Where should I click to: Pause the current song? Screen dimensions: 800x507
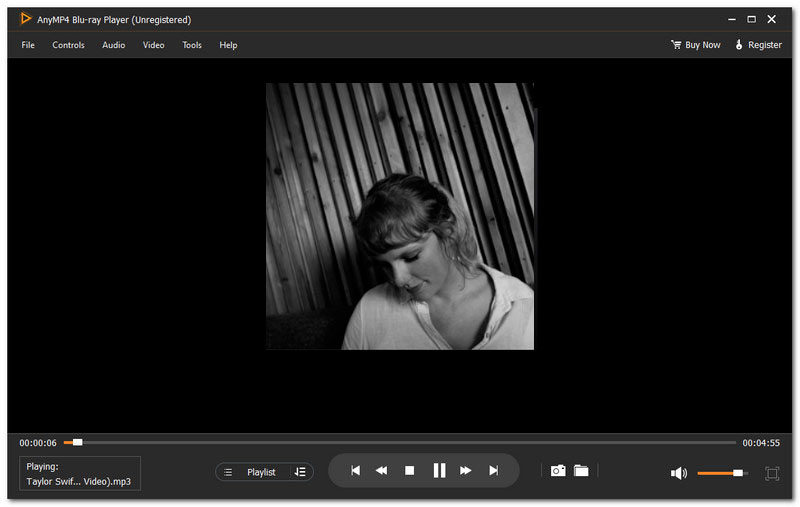tap(439, 470)
